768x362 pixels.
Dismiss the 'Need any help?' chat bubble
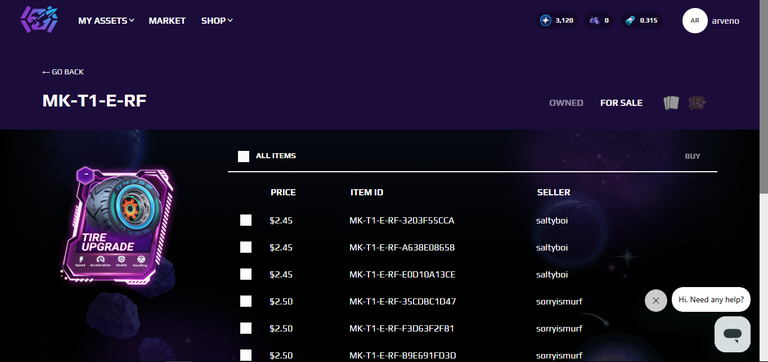656,300
